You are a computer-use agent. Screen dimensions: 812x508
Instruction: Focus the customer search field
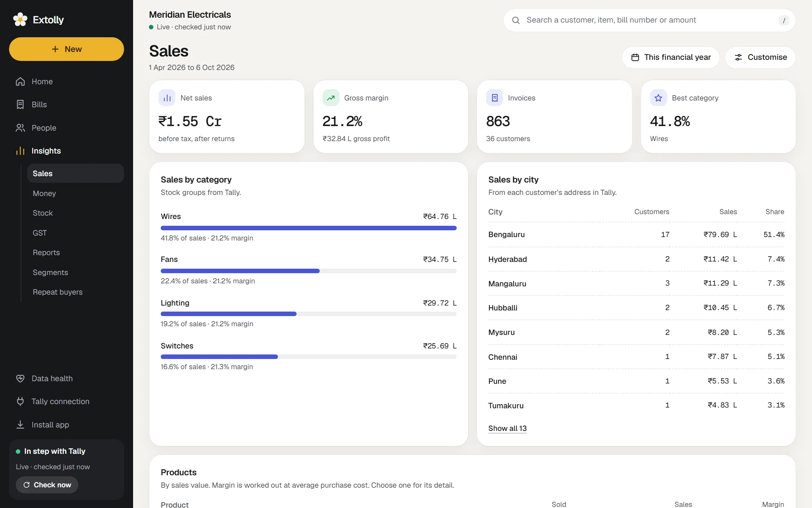(649, 20)
